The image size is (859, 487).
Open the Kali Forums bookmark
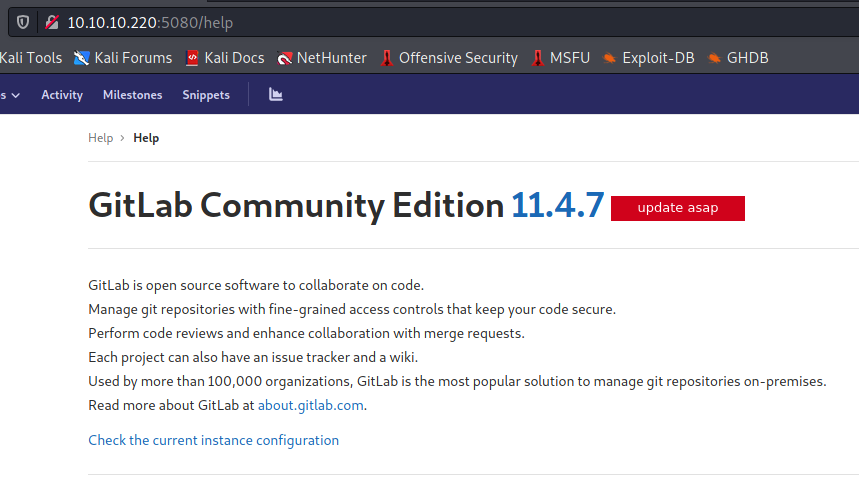[x=123, y=58]
